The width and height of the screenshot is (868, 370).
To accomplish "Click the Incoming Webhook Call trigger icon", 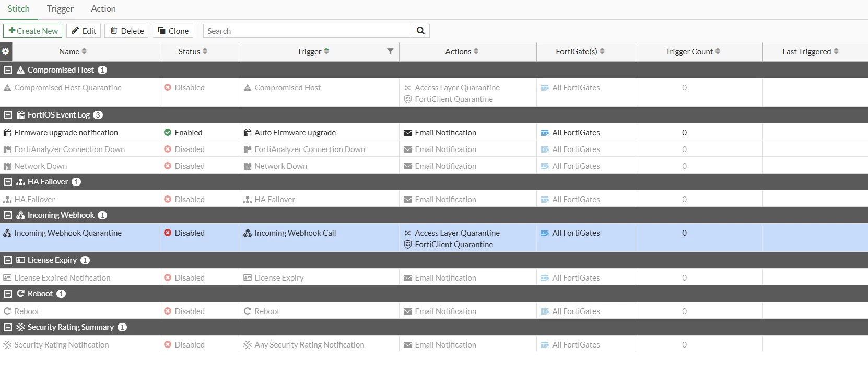I will point(248,233).
